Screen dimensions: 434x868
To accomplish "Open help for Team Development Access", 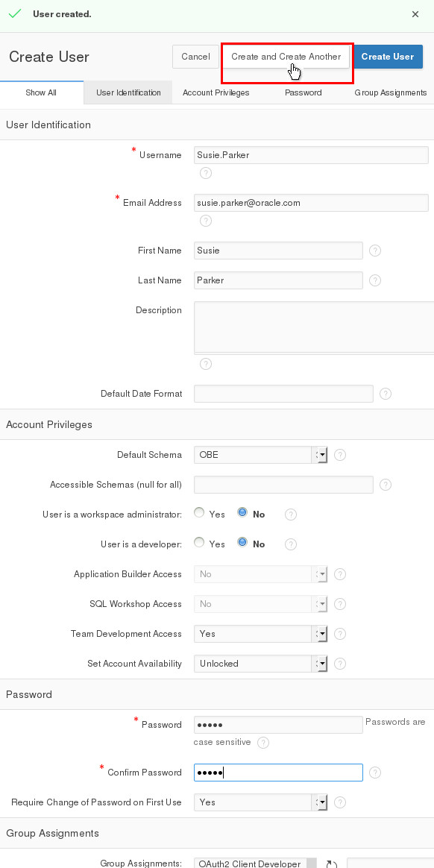I will [339, 634].
